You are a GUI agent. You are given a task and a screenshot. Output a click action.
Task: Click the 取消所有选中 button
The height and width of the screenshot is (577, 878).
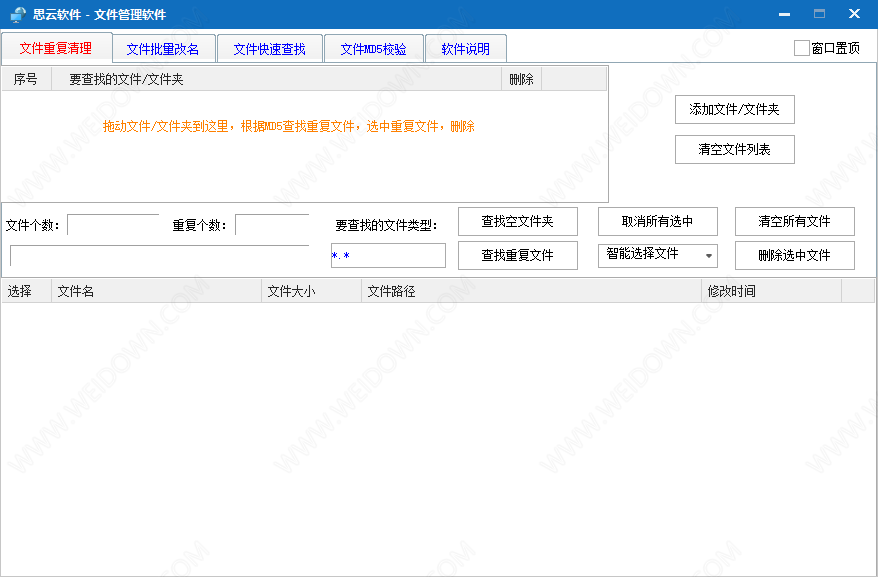[x=658, y=221]
